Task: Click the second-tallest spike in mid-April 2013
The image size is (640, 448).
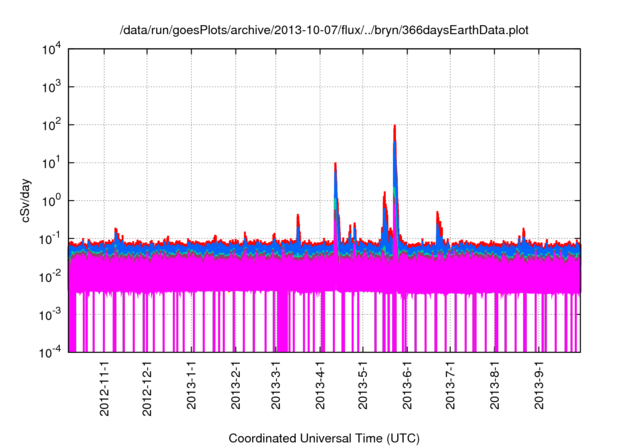Action: click(x=335, y=164)
